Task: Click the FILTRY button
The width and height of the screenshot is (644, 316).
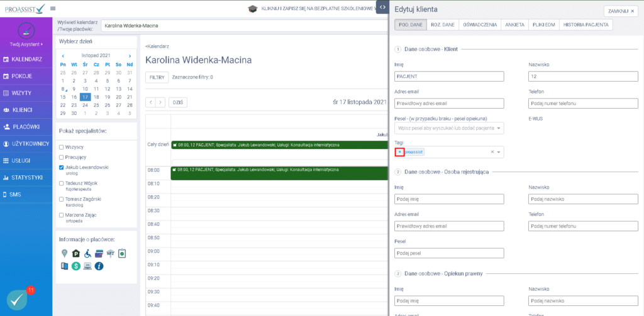Action: tap(157, 77)
